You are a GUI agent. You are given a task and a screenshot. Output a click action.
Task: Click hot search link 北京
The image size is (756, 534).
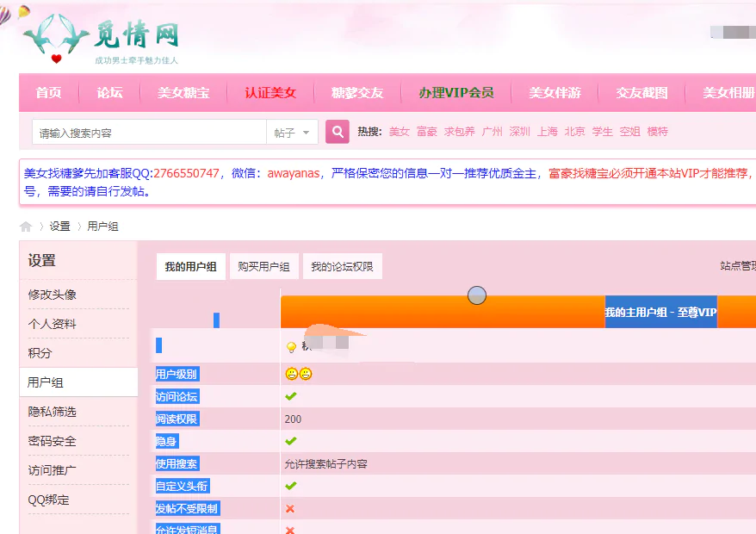574,132
